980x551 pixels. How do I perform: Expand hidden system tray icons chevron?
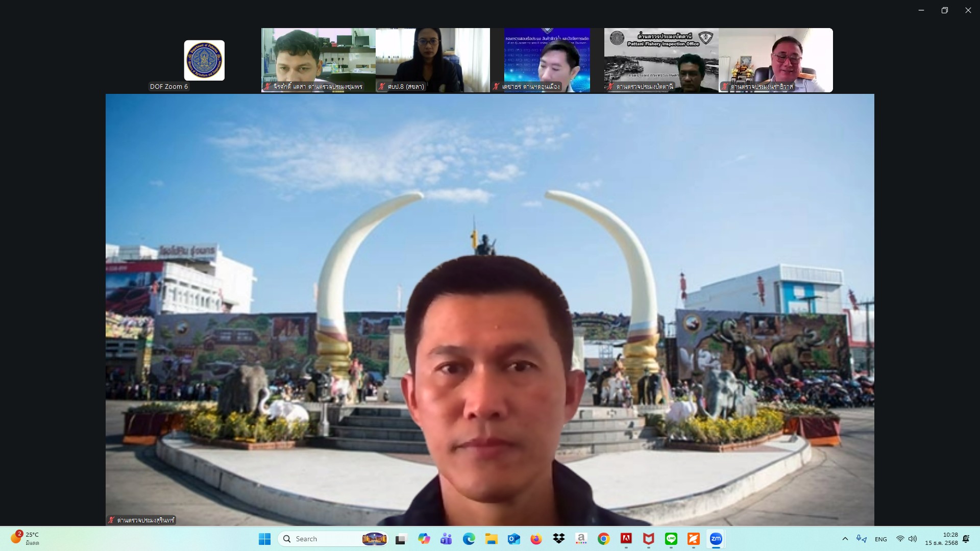click(845, 539)
